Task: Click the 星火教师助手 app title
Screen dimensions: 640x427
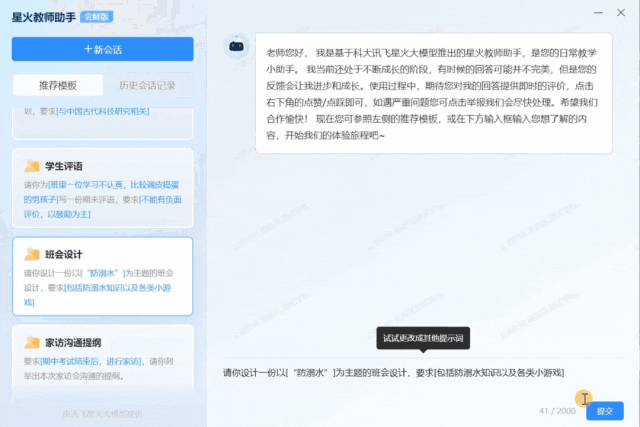Action: click(44, 17)
